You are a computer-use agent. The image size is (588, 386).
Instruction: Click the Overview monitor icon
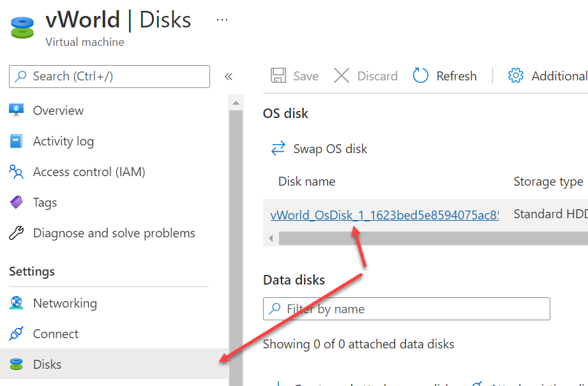[x=17, y=110]
